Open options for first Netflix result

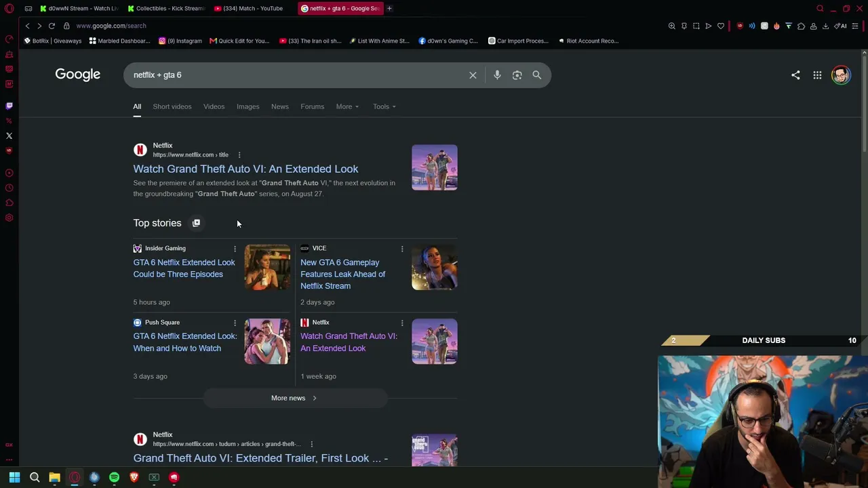coord(239,155)
